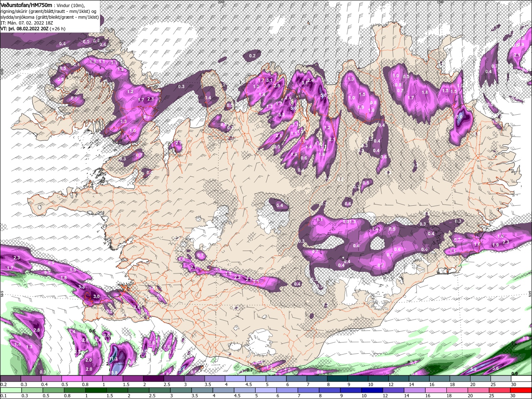Click the 'VT: þri. 08.02.2022 20Z' valid time
532x399 pixels.
tap(25, 29)
